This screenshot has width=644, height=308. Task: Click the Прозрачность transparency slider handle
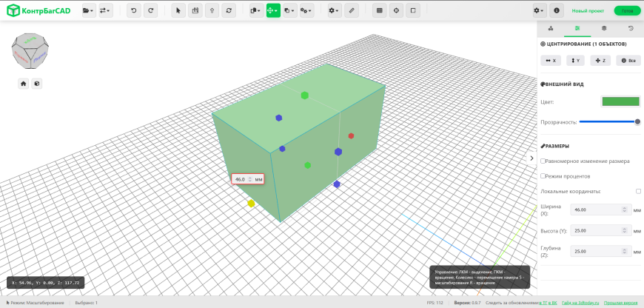[637, 121]
